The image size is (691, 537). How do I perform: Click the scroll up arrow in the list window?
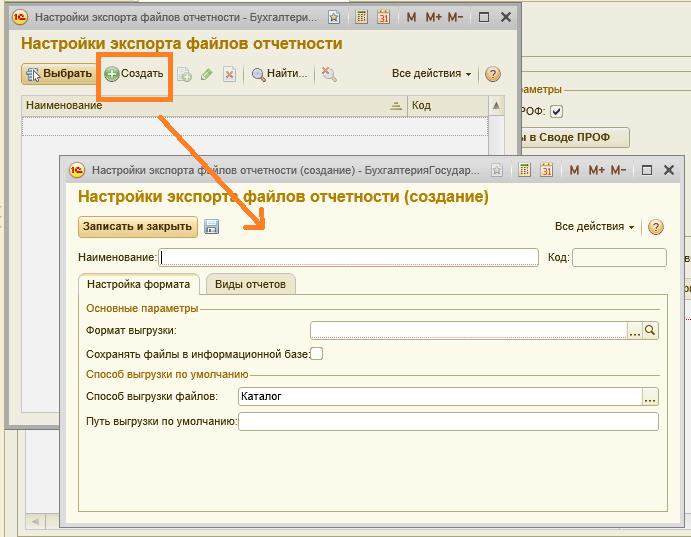[x=496, y=106]
